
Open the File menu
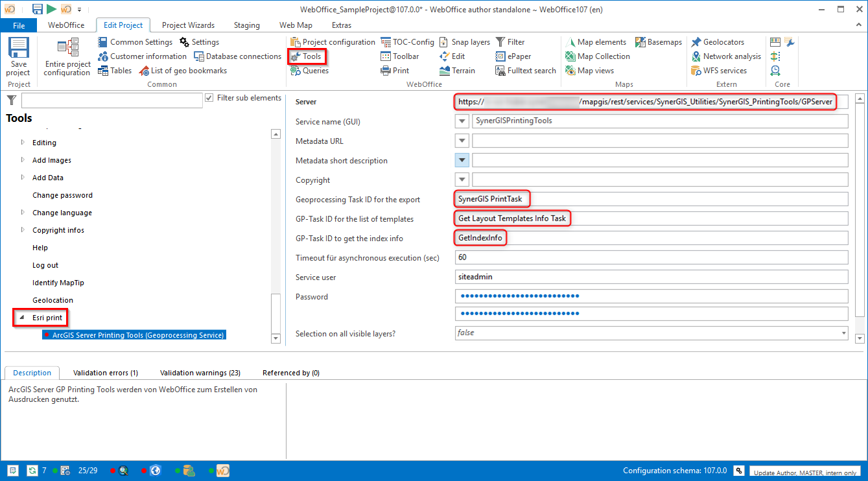coord(19,25)
